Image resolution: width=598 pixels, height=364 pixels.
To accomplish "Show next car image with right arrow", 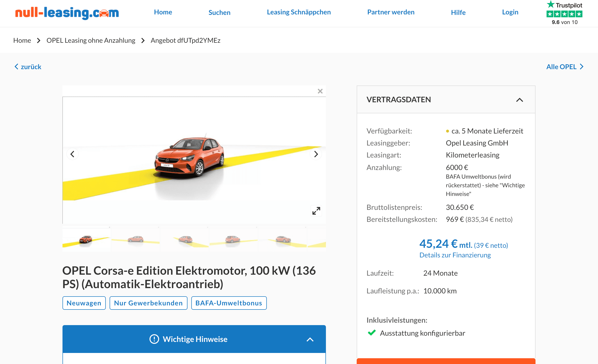I will [316, 154].
